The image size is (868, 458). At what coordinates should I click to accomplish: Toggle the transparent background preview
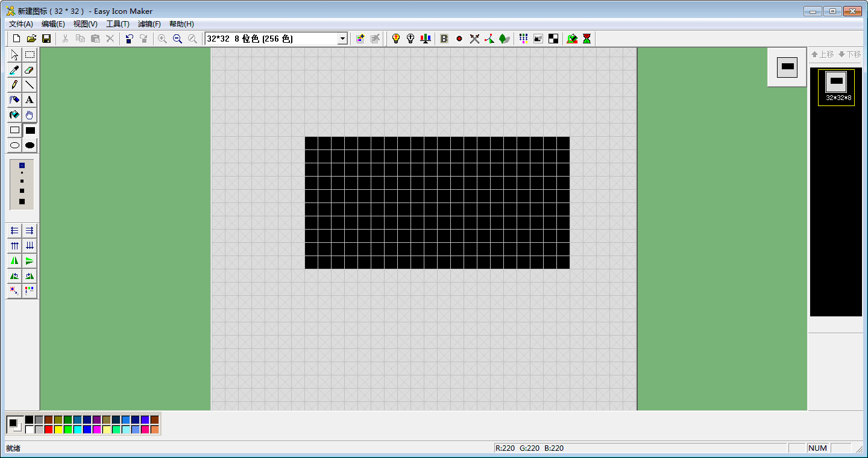(538, 39)
